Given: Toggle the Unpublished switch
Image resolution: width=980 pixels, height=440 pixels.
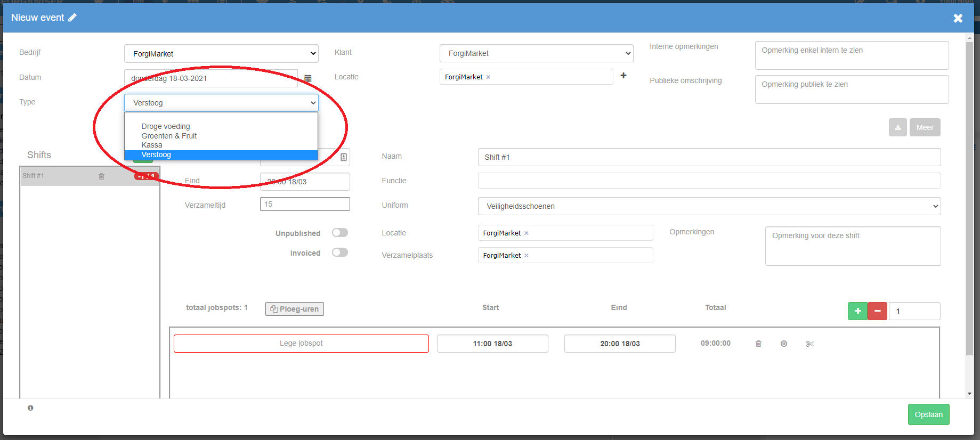Looking at the screenshot, I should (339, 233).
